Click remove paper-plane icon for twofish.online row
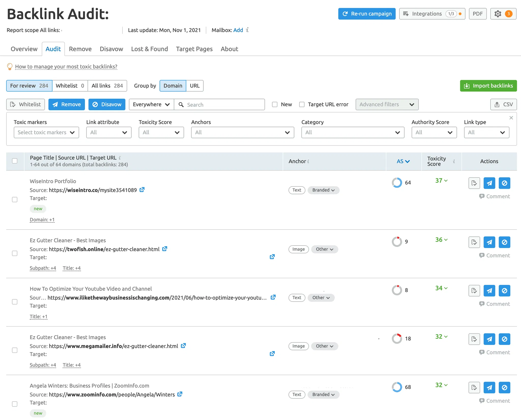521x420 pixels. pos(489,242)
